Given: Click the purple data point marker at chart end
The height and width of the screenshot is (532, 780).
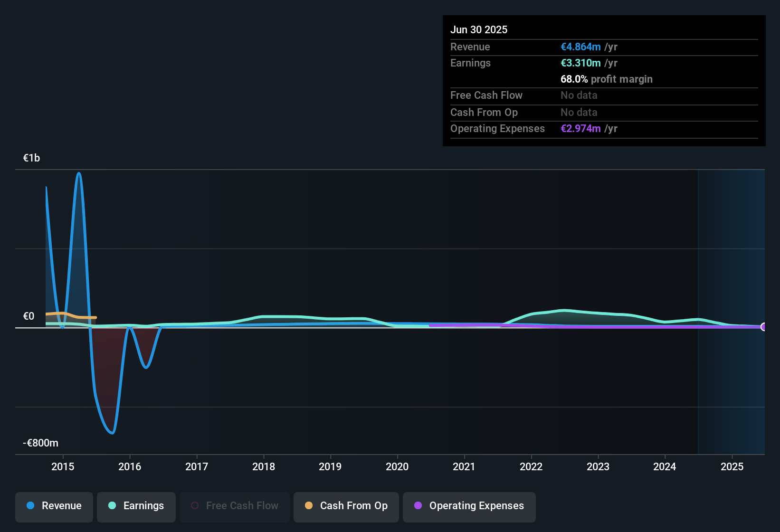Looking at the screenshot, I should (763, 327).
